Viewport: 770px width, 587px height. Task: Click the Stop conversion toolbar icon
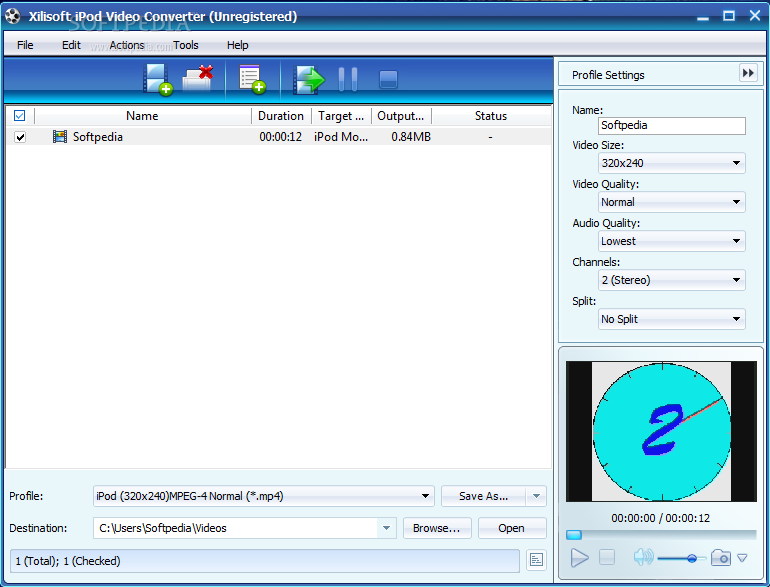click(388, 80)
